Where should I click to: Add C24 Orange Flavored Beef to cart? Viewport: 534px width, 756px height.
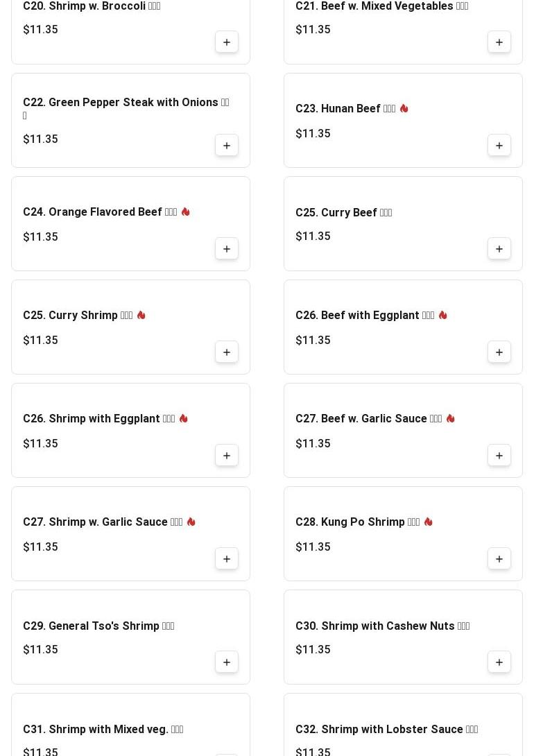click(227, 249)
